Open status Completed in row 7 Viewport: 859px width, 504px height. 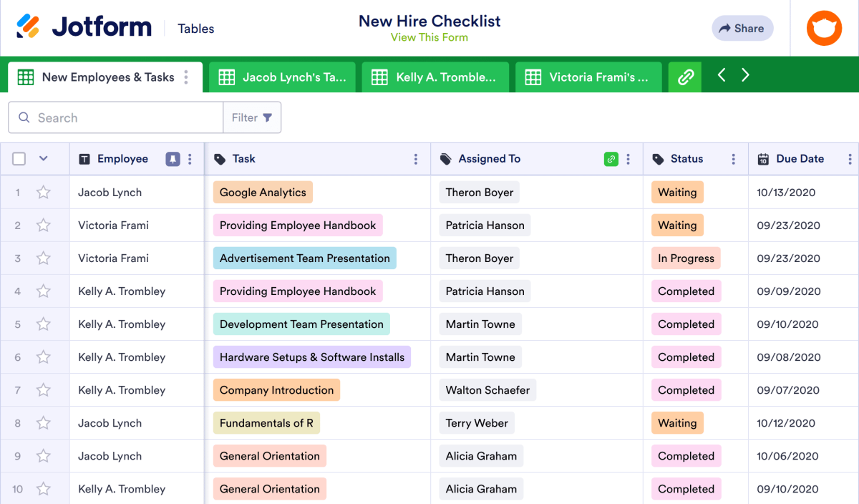(686, 389)
